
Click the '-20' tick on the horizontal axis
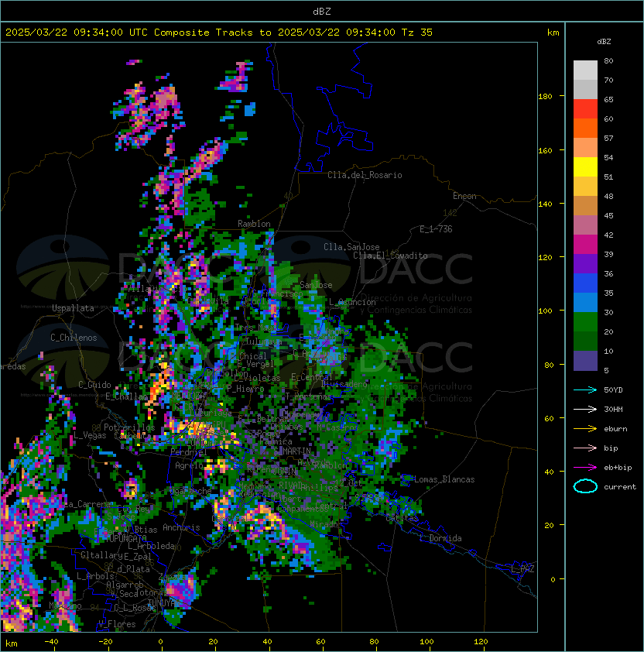tap(105, 642)
